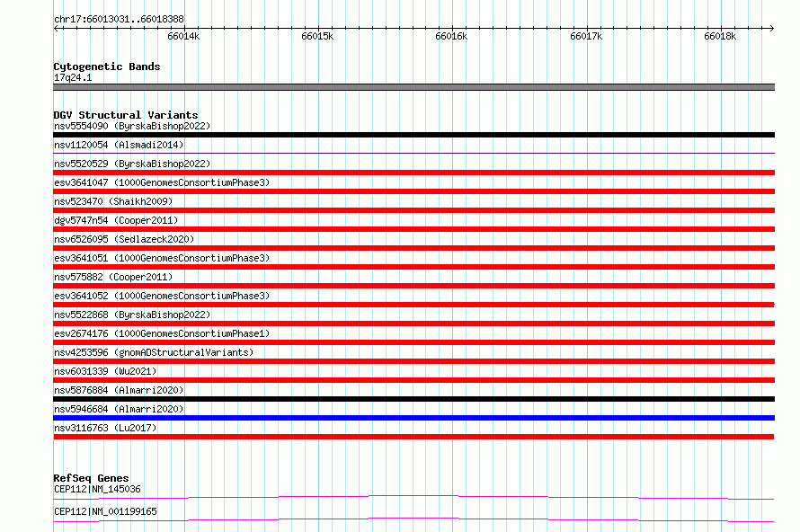800x532 pixels.
Task: Click the 66014k ruler position
Action: click(183, 36)
